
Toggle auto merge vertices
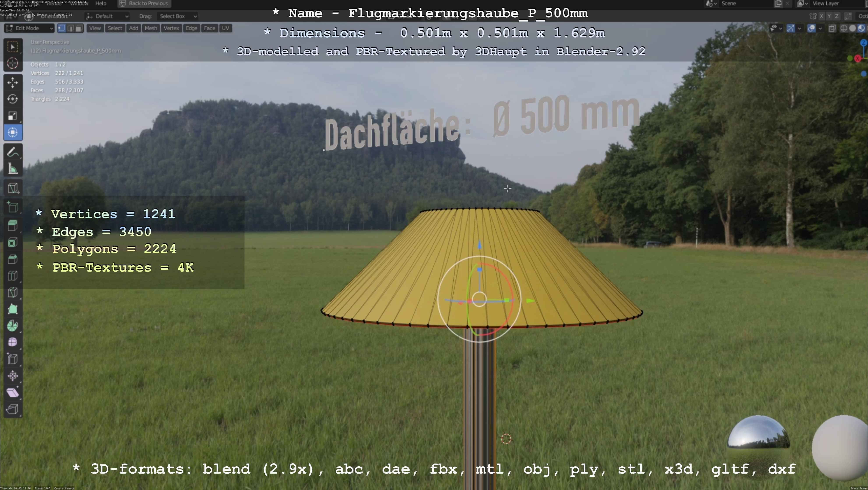tap(848, 16)
